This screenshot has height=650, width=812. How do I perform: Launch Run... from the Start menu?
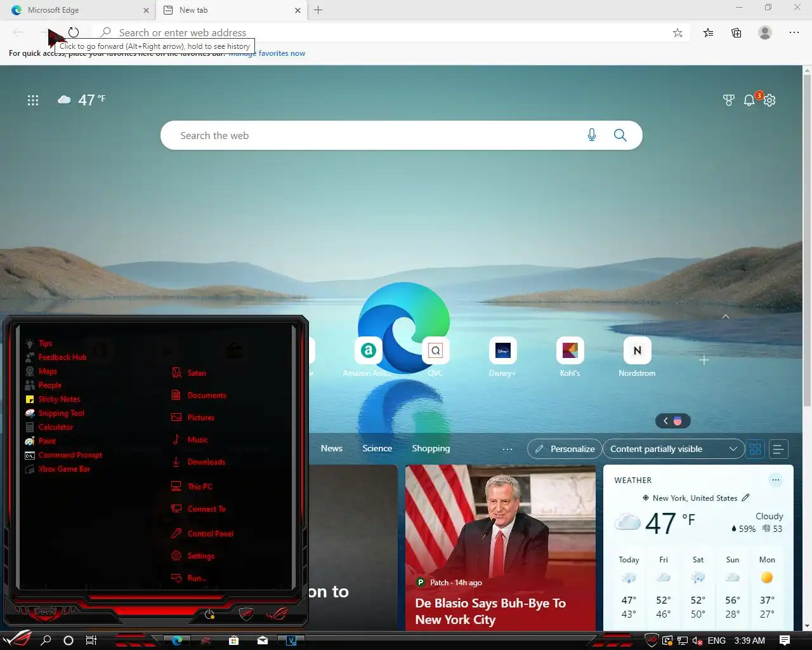tap(189, 578)
